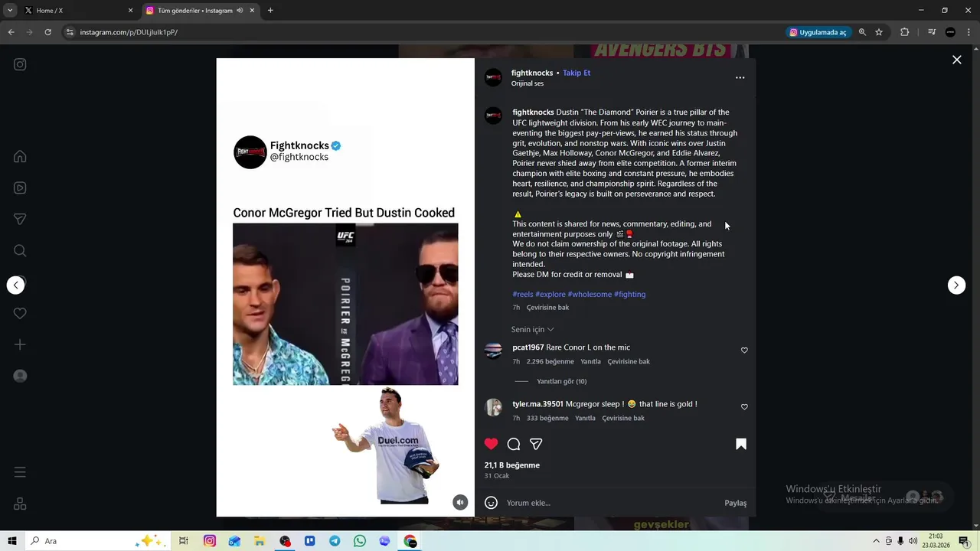
Task: Open post options three-dot menu
Action: click(x=740, y=77)
